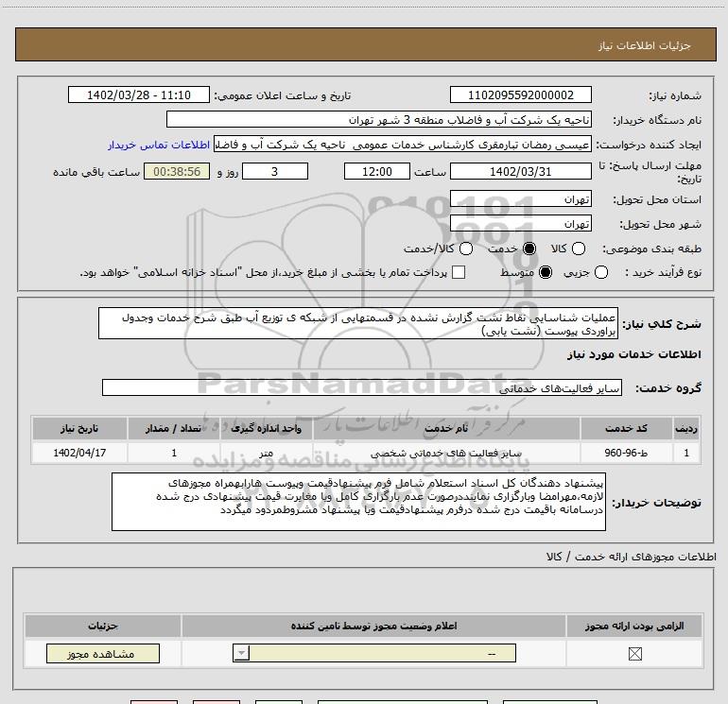This screenshot has width=728, height=704.
Task: Click the request number field 1102095592000002
Action: coord(520,94)
